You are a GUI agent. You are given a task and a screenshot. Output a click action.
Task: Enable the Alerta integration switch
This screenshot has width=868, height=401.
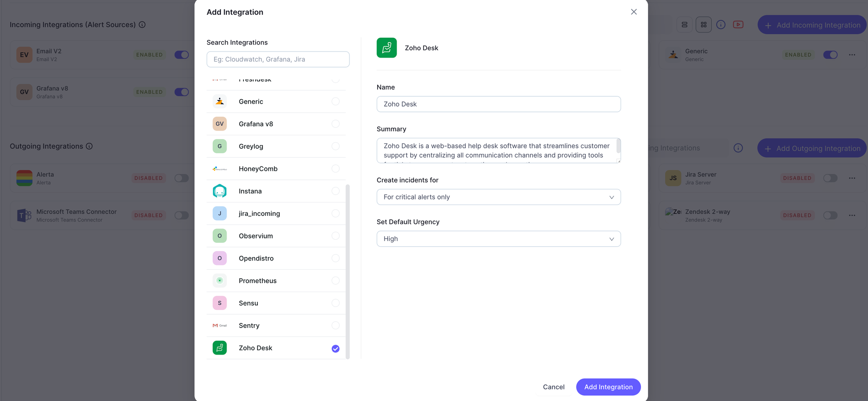[181, 178]
